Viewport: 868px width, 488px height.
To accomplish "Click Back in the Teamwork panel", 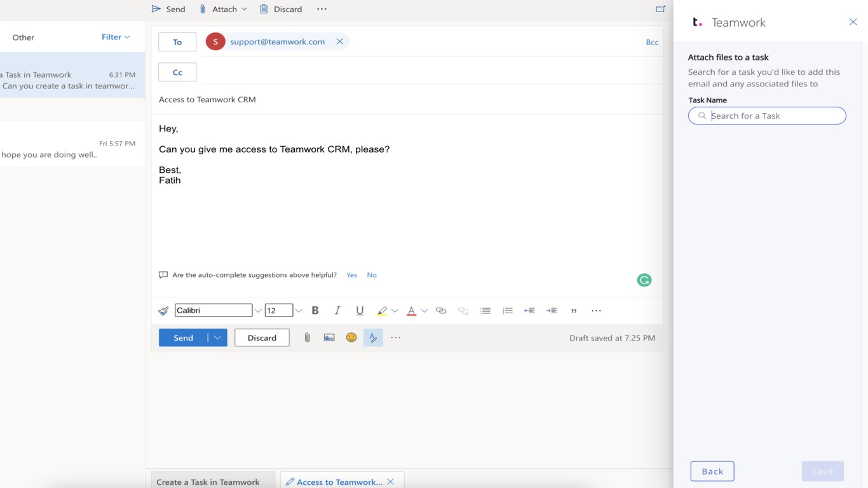I will (712, 471).
